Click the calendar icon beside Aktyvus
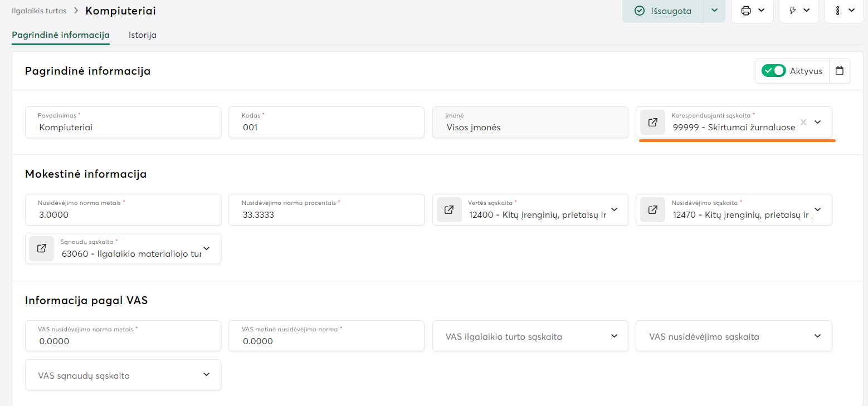This screenshot has height=406, width=868. [x=840, y=71]
